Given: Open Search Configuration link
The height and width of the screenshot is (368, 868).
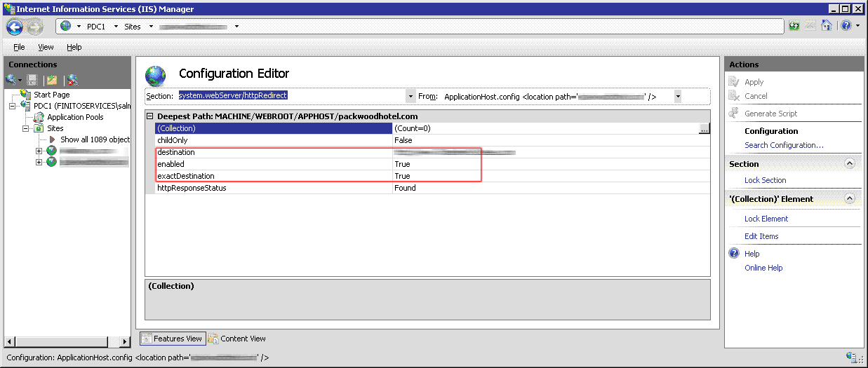Looking at the screenshot, I should [784, 145].
